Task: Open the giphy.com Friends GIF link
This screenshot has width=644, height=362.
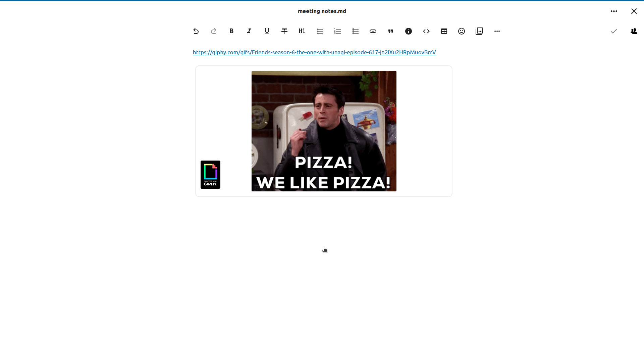Action: point(314,52)
